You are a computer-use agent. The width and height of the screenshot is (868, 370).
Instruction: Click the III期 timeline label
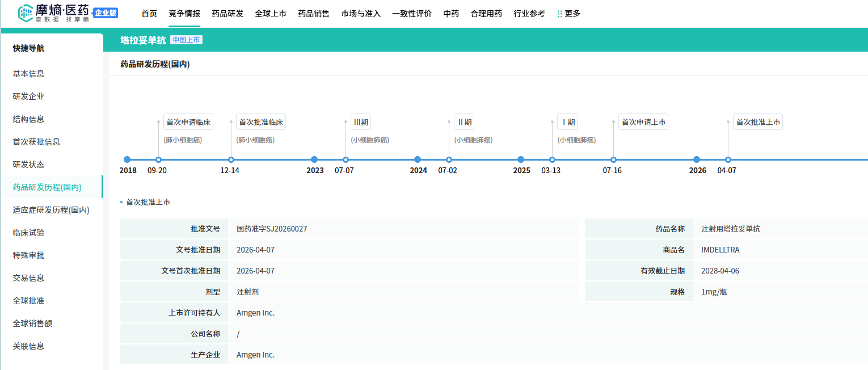(x=361, y=122)
